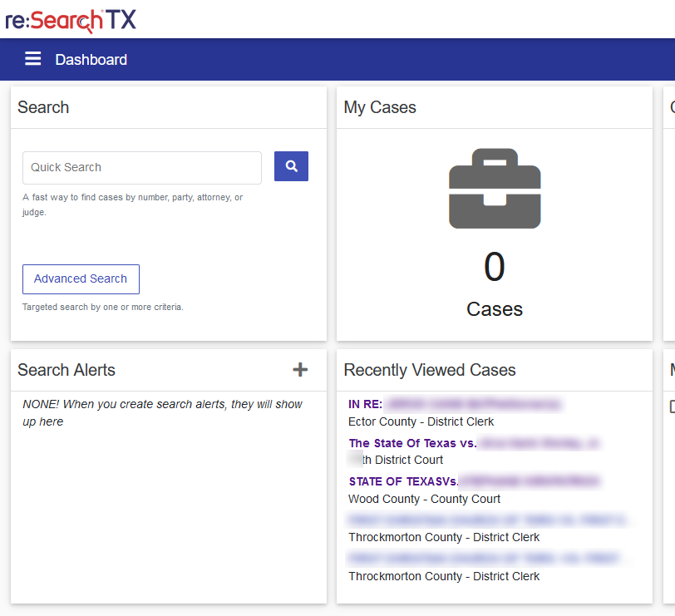Screen dimensions: 675x616
Task: Click the magnifying glass search button
Action: coord(291,166)
